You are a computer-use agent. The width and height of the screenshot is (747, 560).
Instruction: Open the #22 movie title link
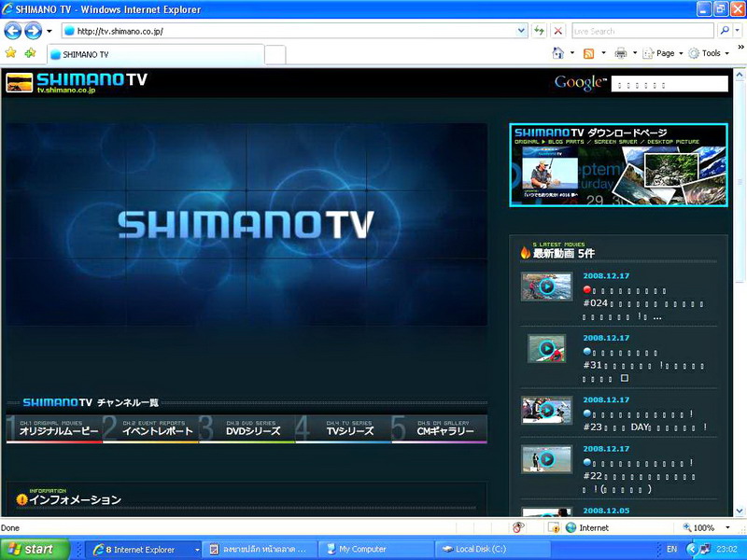click(x=640, y=476)
